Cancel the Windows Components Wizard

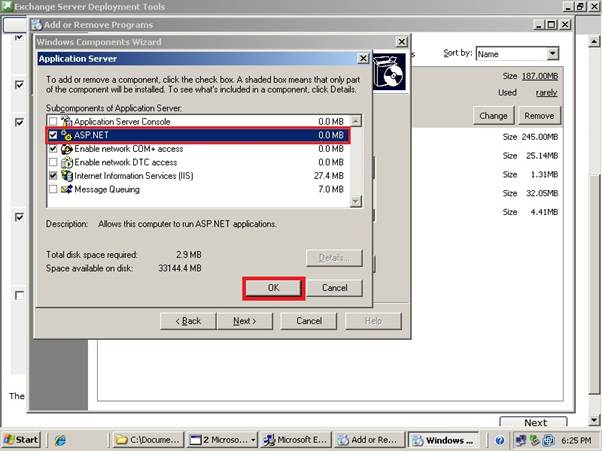[309, 321]
